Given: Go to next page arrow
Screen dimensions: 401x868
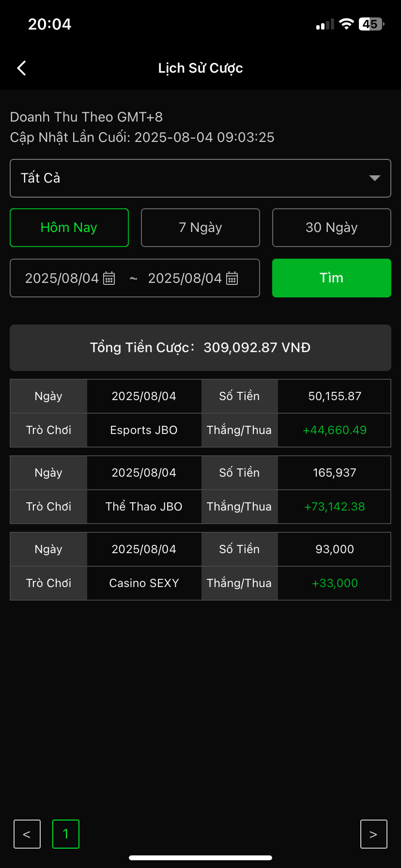Looking at the screenshot, I should click(373, 834).
